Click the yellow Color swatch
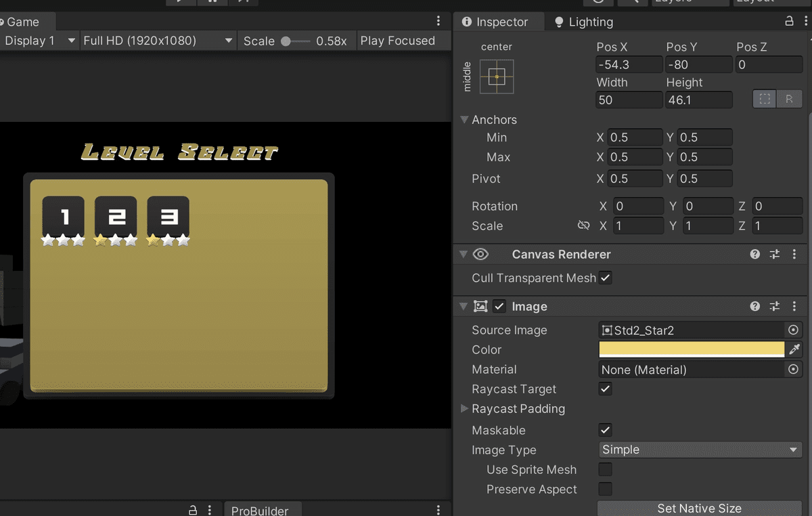 (x=691, y=349)
